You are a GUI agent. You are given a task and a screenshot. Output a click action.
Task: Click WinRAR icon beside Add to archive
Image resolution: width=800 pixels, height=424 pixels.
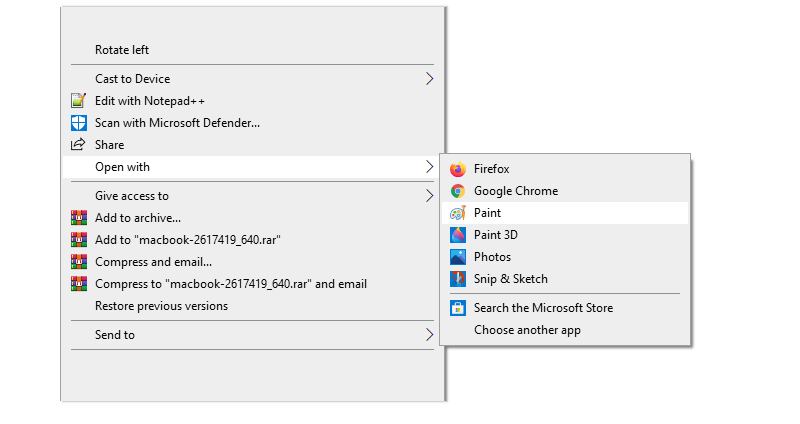tap(79, 218)
